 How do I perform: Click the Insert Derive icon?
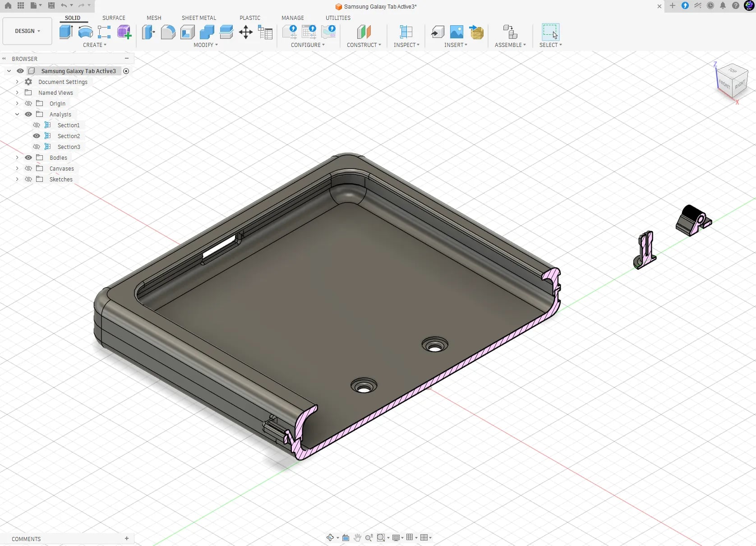438,32
